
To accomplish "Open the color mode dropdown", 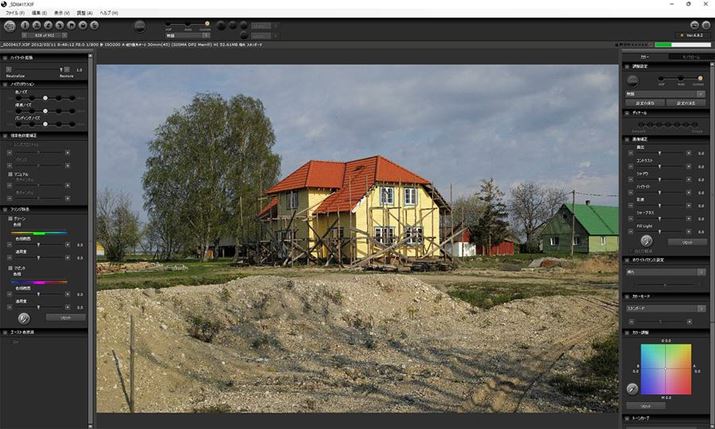I will pyautogui.click(x=666, y=308).
